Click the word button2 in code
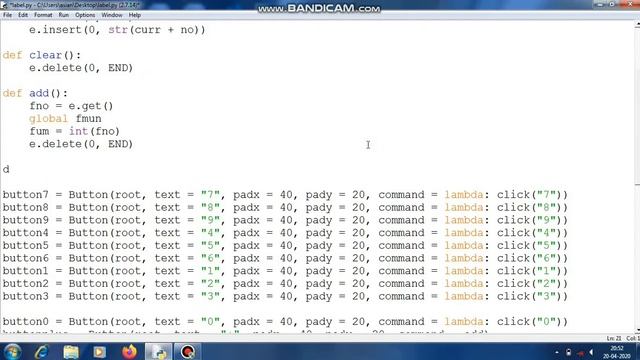The width and height of the screenshot is (640, 360). pyautogui.click(x=25, y=283)
